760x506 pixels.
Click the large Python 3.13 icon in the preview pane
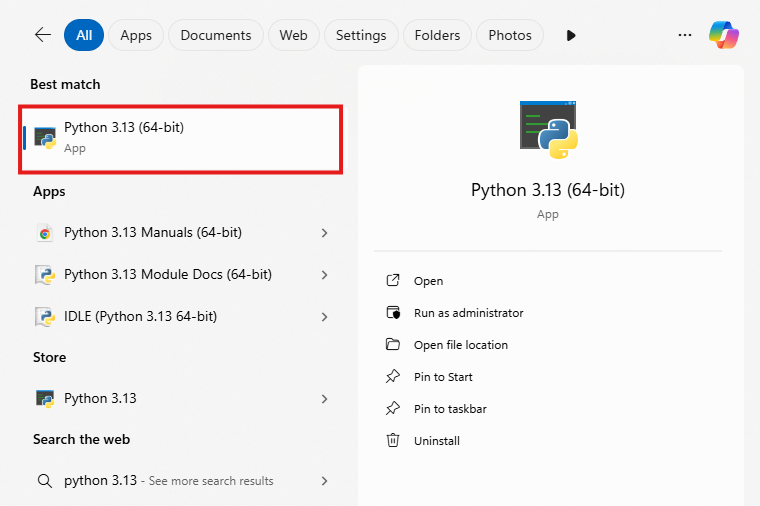pyautogui.click(x=549, y=129)
